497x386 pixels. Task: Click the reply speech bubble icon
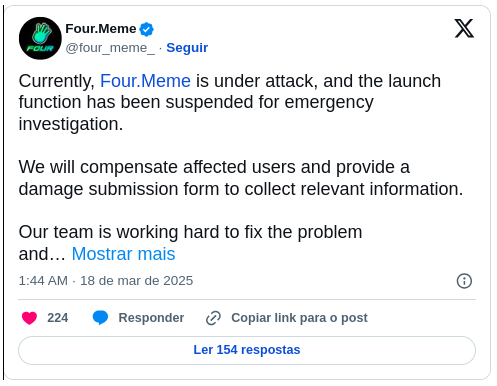[x=100, y=317]
